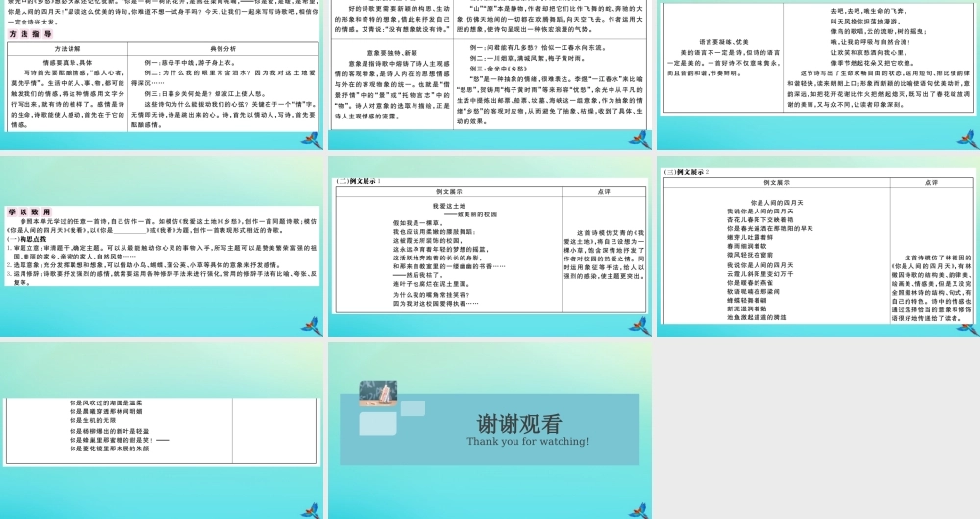Click the poem title '你是人间的四月天'

pos(776,203)
